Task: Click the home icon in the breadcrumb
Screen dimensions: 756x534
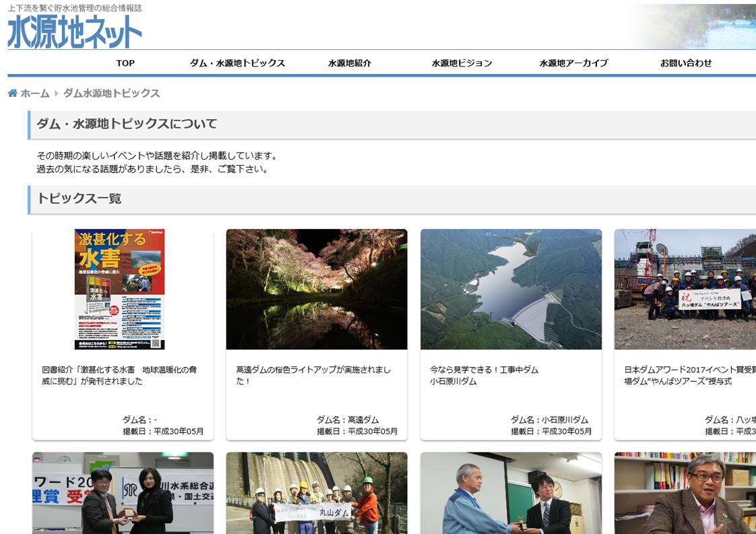Action: click(x=13, y=94)
